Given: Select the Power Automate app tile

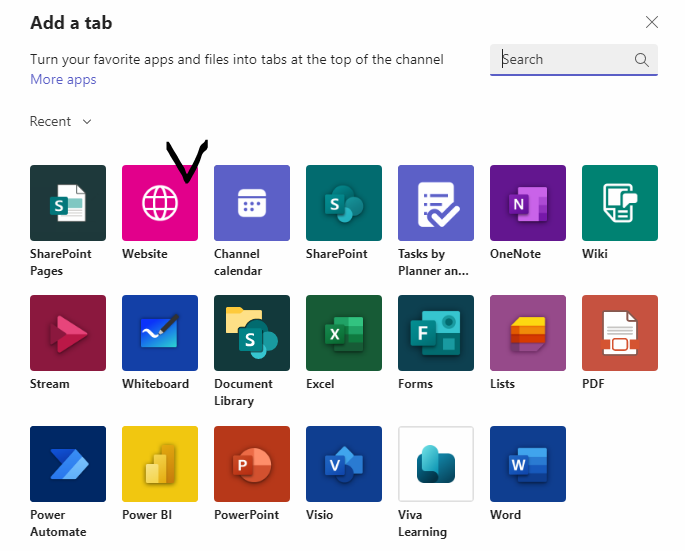Looking at the screenshot, I should pyautogui.click(x=68, y=464).
